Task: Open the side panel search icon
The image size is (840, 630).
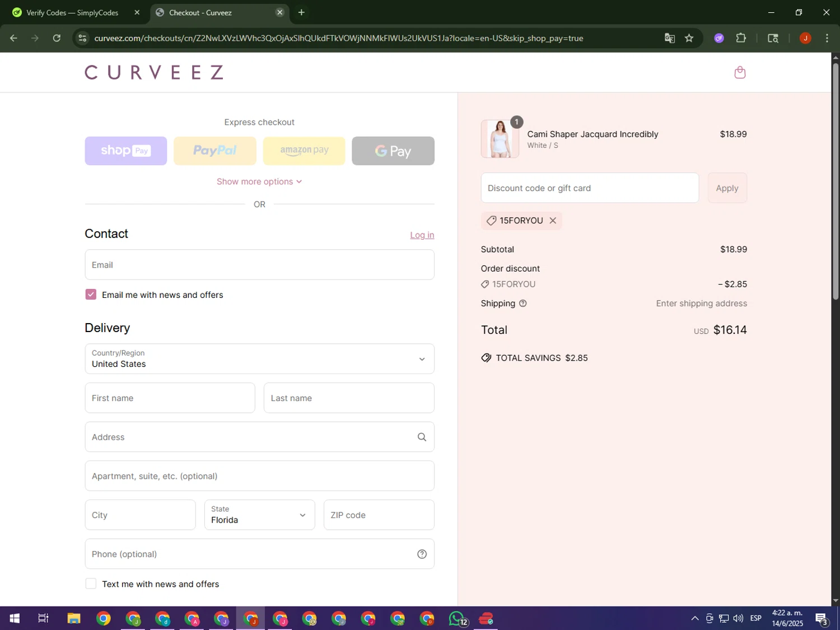Action: coord(773,38)
